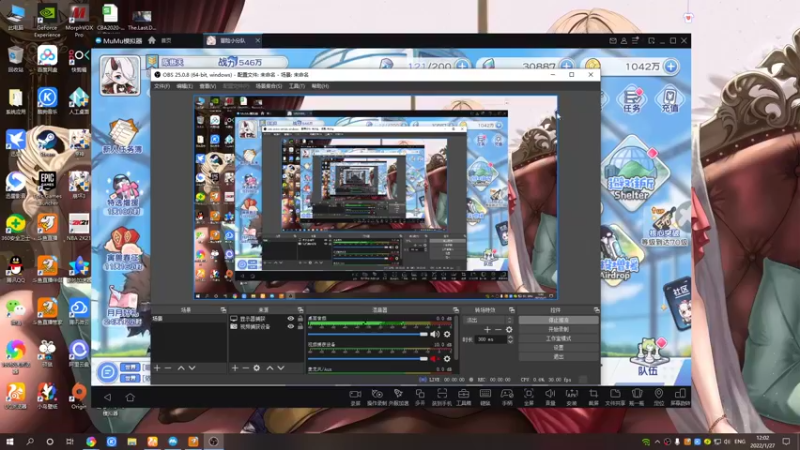Open source properties with the gear icon in the Sources panel
Viewport: 800px width, 450px height.
pos(257,368)
